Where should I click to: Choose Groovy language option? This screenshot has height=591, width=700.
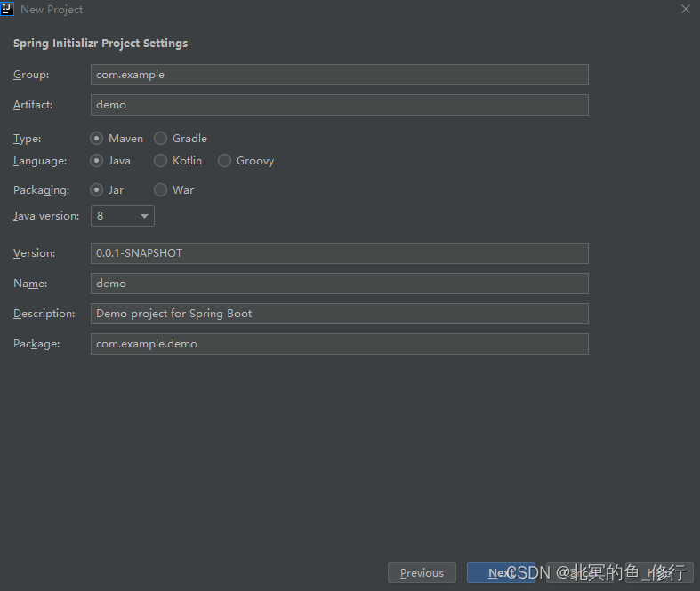click(246, 161)
